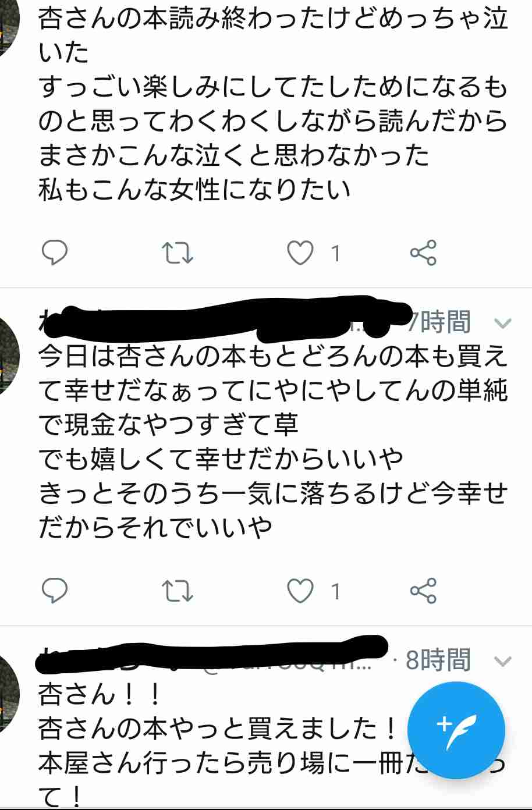Retweet the tweet about どろんの本
Viewport: 532px width, 810px height.
click(x=177, y=591)
